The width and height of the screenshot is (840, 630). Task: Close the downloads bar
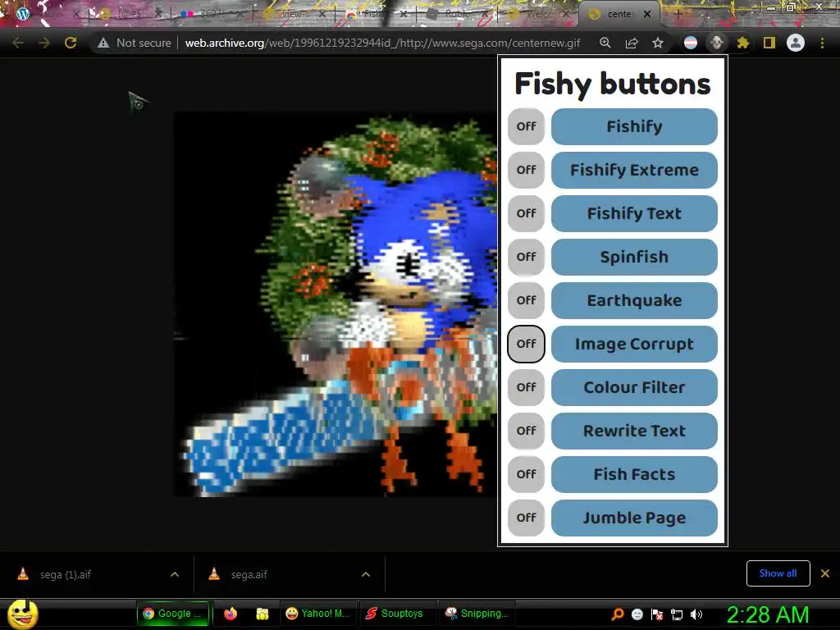coord(825,573)
